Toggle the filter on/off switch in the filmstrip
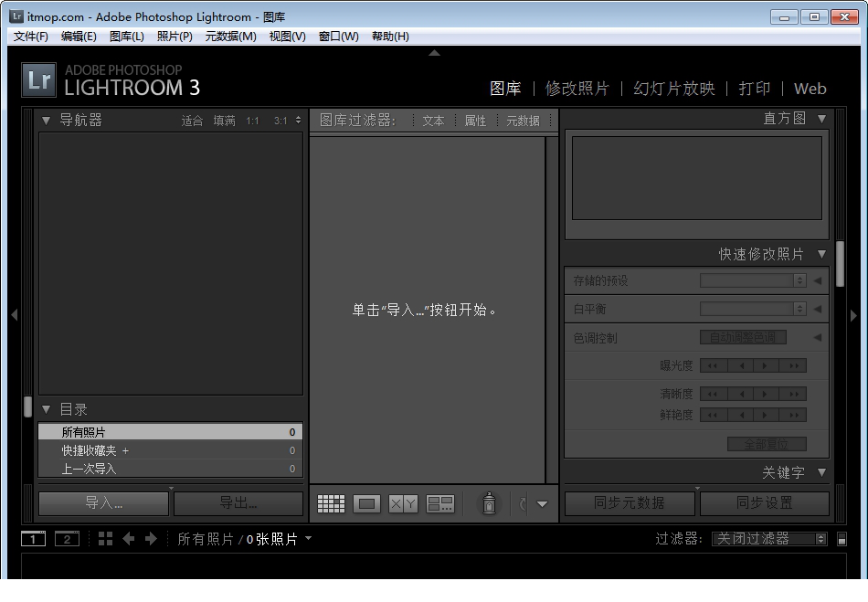Viewport: 868px width, 602px height. tap(842, 539)
